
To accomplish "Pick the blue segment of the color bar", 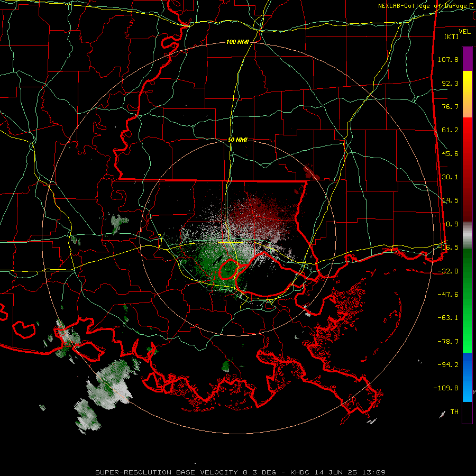I will click(x=467, y=377).
